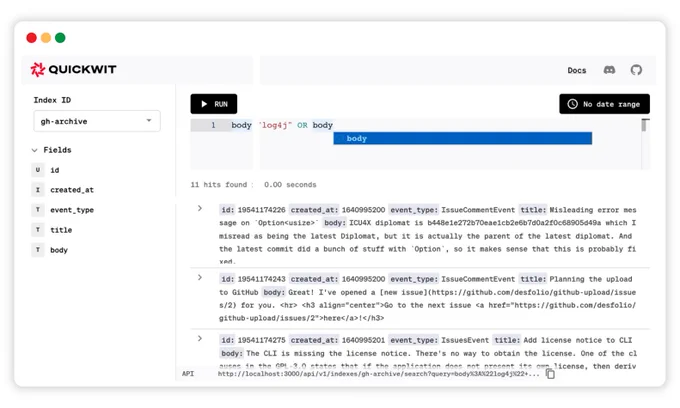The width and height of the screenshot is (680, 408).
Task: Click the API label at bottom
Action: (188, 374)
